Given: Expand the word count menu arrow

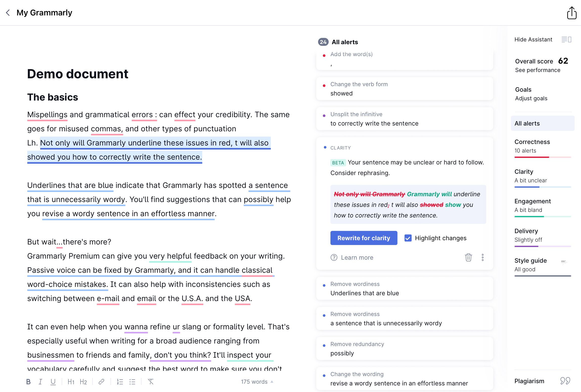Looking at the screenshot, I should pos(272,382).
